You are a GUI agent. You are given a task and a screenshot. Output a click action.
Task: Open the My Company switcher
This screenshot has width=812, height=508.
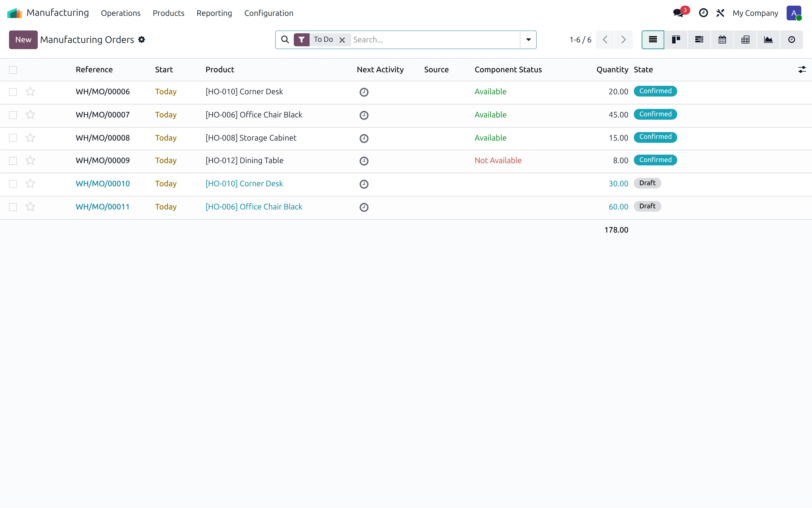point(755,13)
